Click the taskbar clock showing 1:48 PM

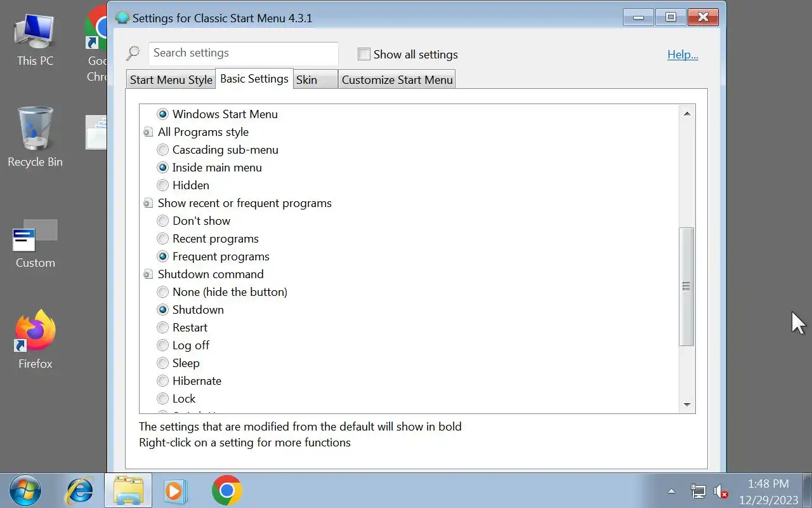768,491
